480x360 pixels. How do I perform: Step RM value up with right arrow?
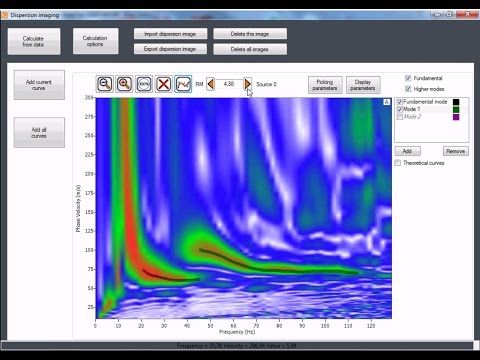point(247,84)
